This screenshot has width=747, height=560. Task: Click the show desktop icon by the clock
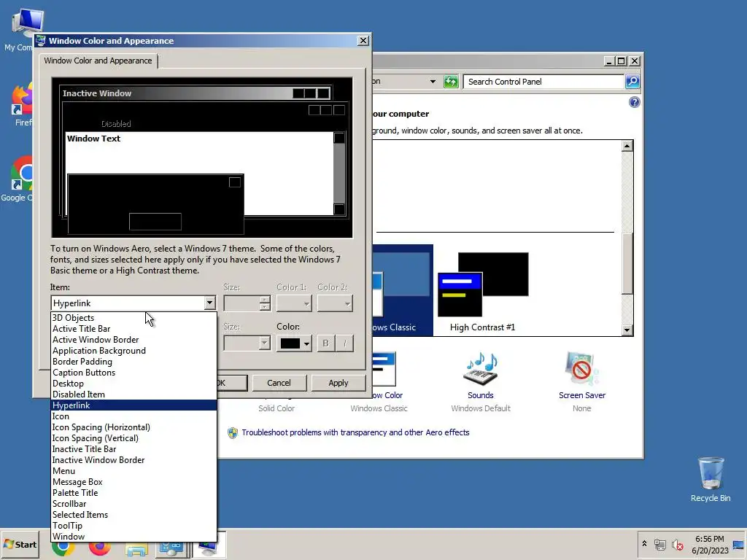click(739, 545)
